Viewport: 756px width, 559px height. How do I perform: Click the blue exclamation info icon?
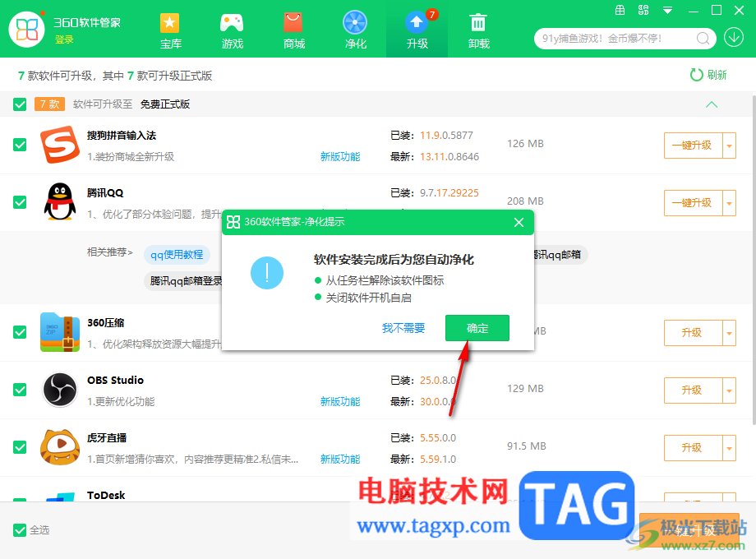coord(267,273)
